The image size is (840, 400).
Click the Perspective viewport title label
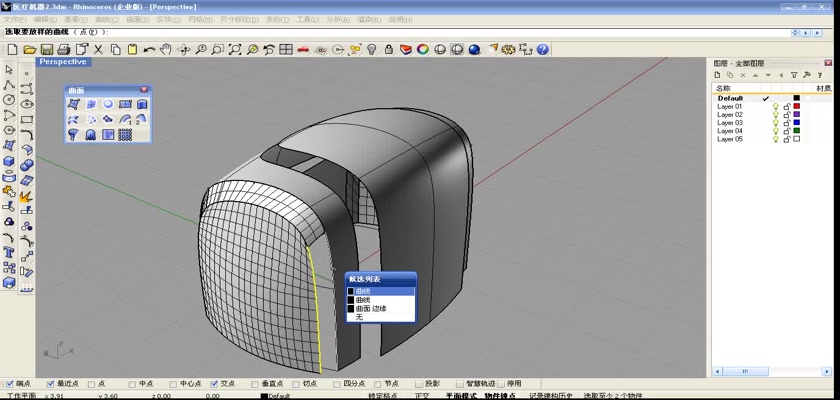(63, 62)
